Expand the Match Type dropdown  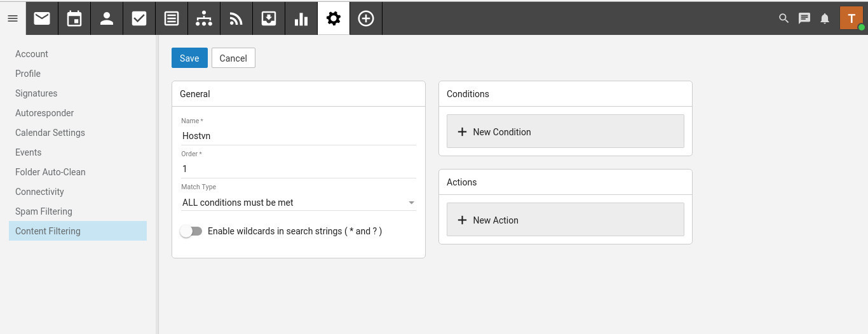[298, 203]
